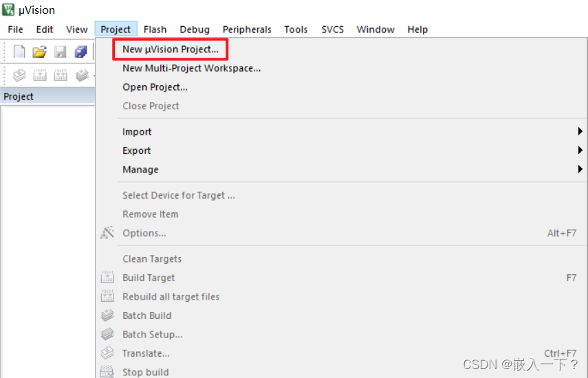Open the Flash menu
The width and height of the screenshot is (588, 378).
point(155,30)
